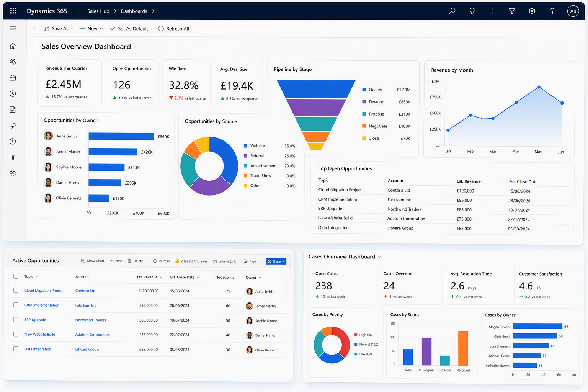Open the Owner column header dropdown
588x392 pixels.
coord(260,278)
